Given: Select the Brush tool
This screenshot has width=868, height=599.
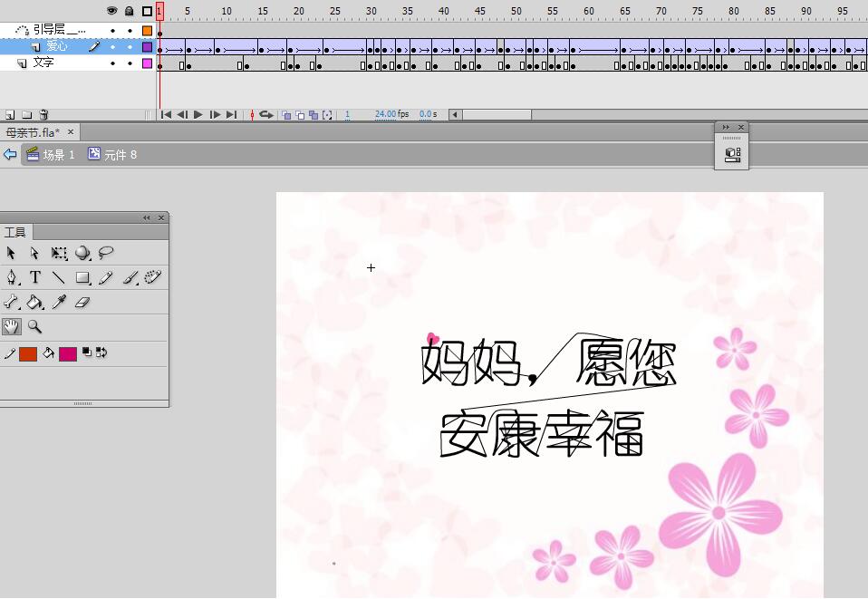Looking at the screenshot, I should click(130, 277).
